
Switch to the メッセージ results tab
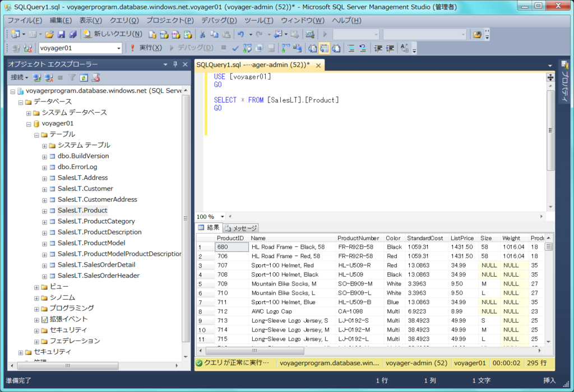(x=241, y=228)
